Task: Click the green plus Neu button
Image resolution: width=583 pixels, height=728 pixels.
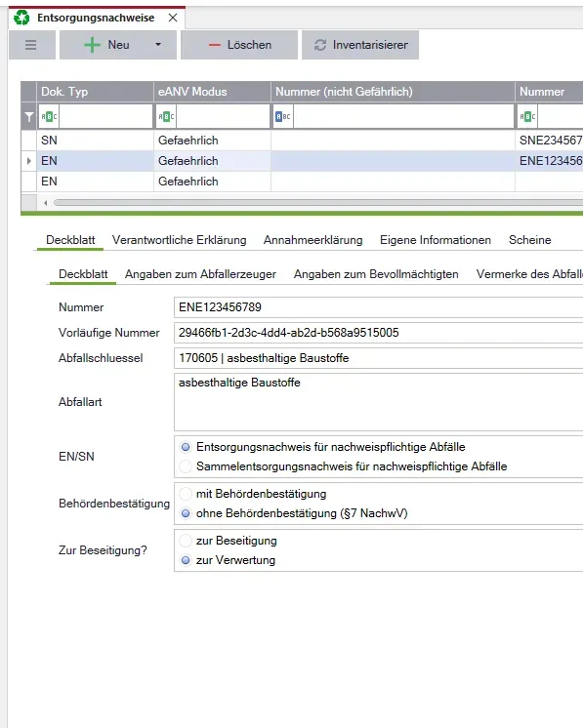Action: click(x=105, y=45)
